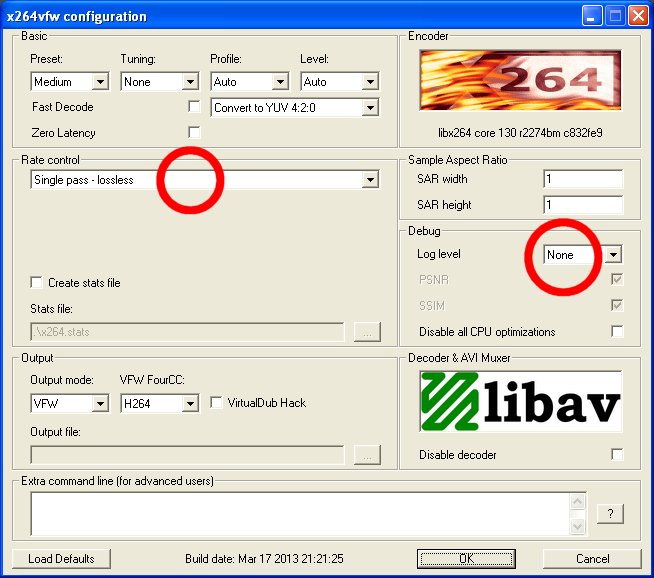Check the Disable decoder option
Image resolution: width=654 pixels, height=578 pixels.
point(617,454)
